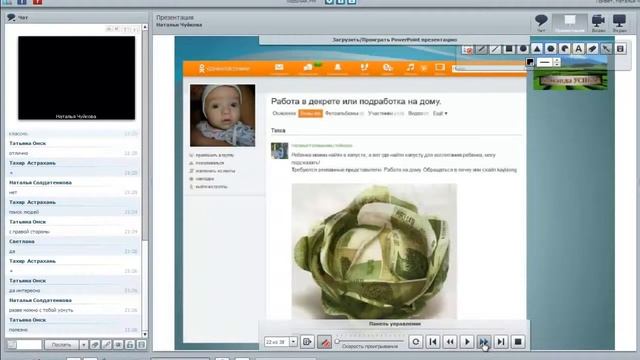Open the Chat panel speech-bubble icon
640x360 pixels.
pyautogui.click(x=541, y=20)
